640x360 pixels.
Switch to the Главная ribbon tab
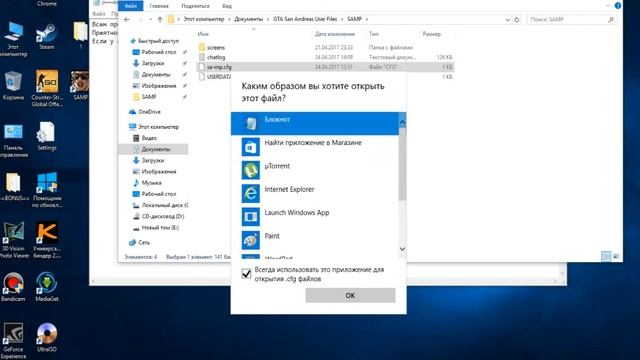click(x=159, y=6)
